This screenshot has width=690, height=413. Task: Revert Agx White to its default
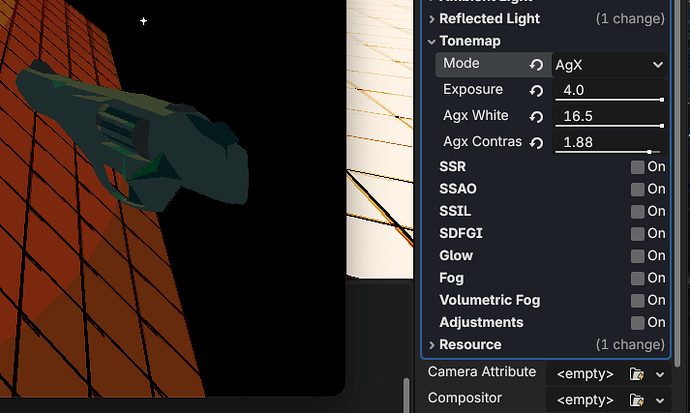(x=536, y=117)
